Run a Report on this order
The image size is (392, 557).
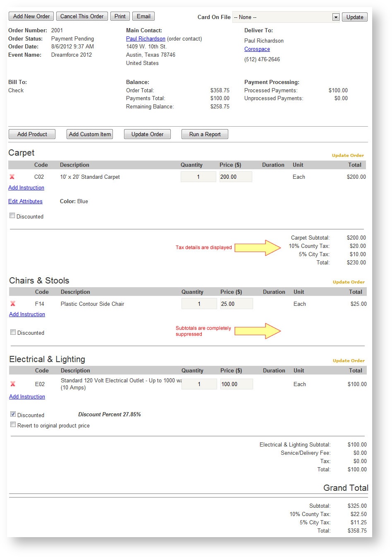204,134
